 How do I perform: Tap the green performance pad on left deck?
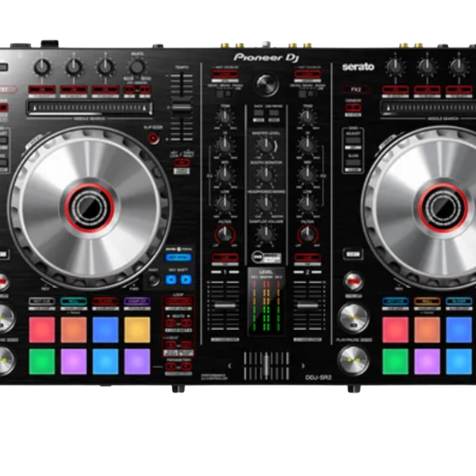tap(42, 362)
